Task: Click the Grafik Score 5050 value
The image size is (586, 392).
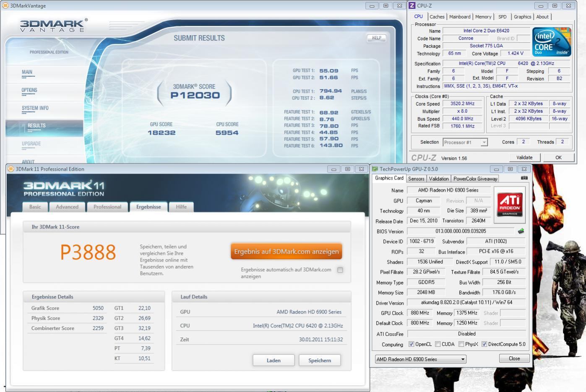Action: (98, 308)
